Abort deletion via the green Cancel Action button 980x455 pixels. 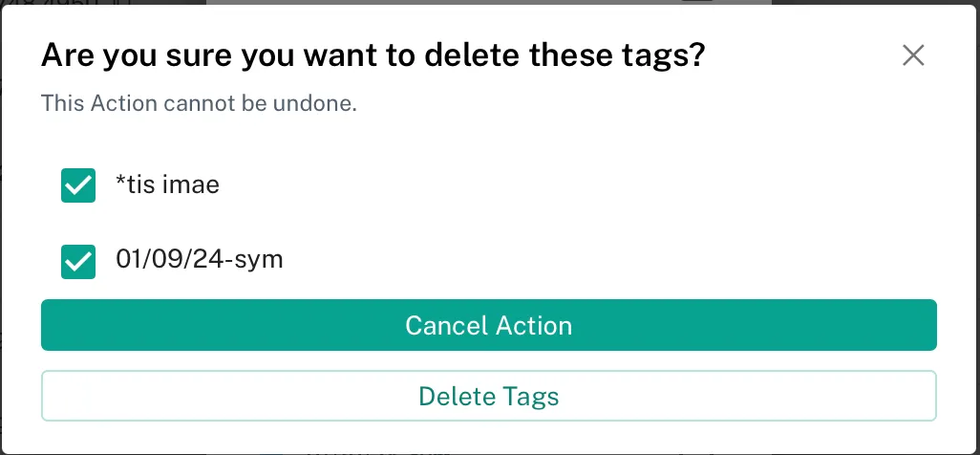click(x=488, y=325)
